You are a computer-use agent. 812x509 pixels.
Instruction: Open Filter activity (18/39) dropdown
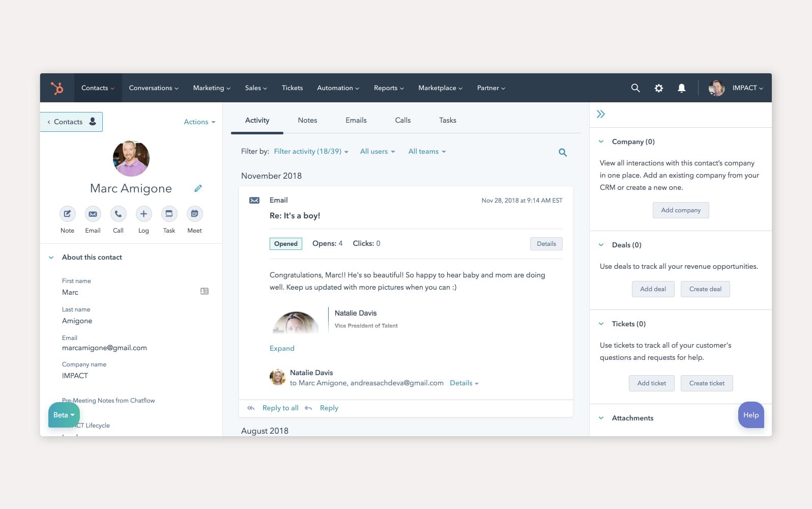tap(311, 151)
